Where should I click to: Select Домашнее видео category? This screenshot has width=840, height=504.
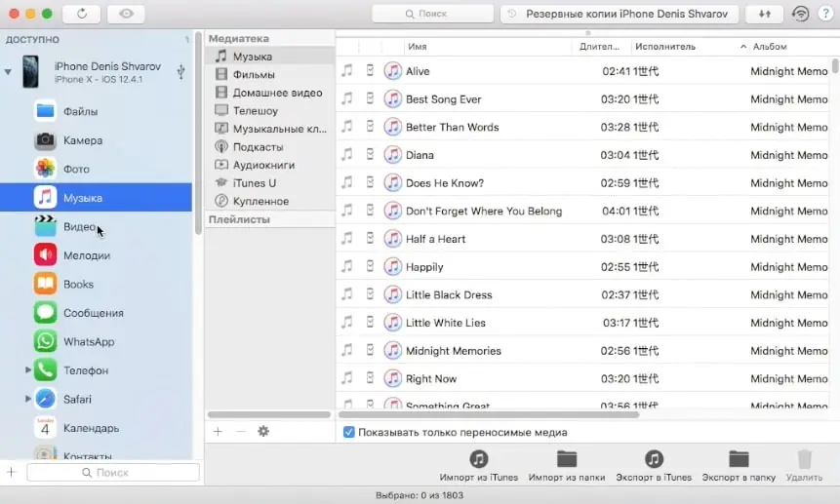[270, 93]
